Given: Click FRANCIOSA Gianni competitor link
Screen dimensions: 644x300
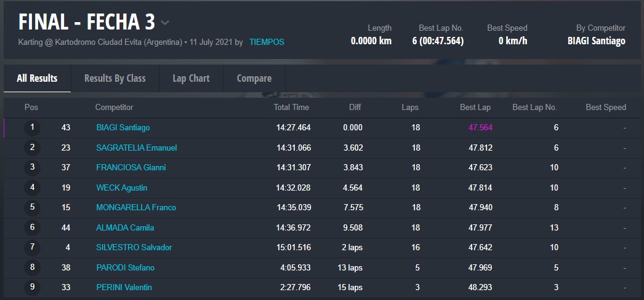Looking at the screenshot, I should (x=131, y=167).
